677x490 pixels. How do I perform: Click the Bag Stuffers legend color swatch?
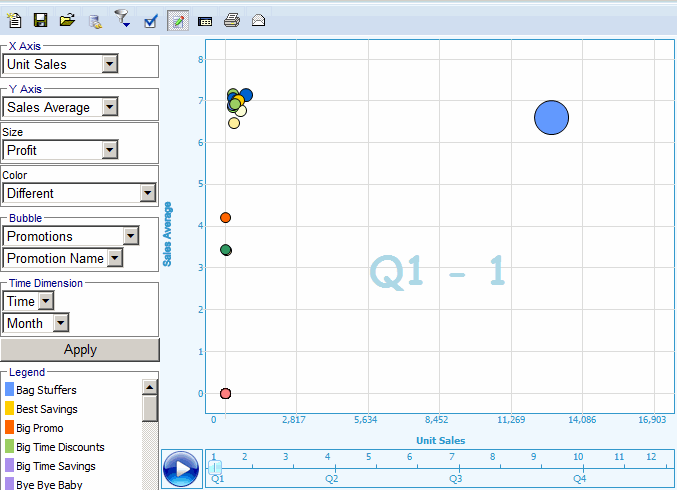[9, 389]
